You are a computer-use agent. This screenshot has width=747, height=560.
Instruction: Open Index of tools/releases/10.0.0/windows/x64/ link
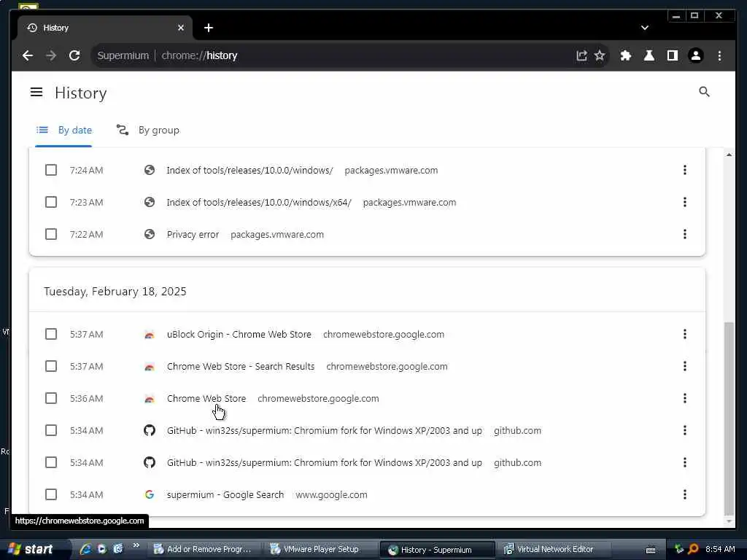pos(259,202)
